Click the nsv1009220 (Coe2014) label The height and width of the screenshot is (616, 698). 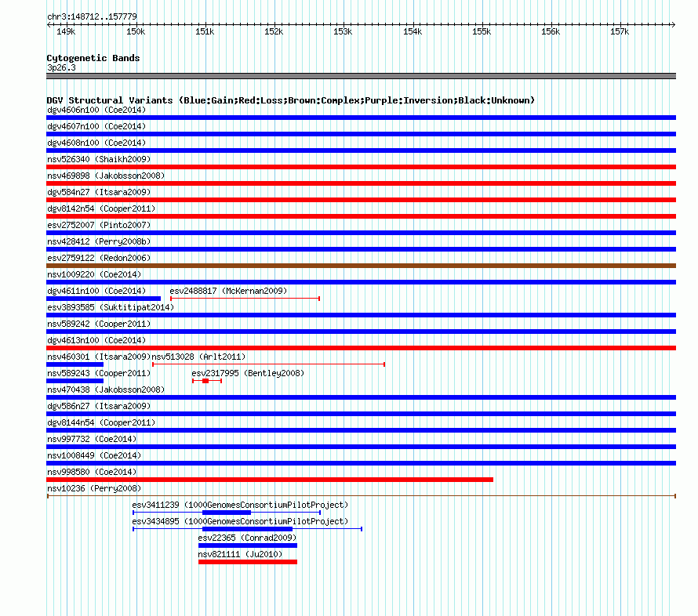[x=94, y=274]
